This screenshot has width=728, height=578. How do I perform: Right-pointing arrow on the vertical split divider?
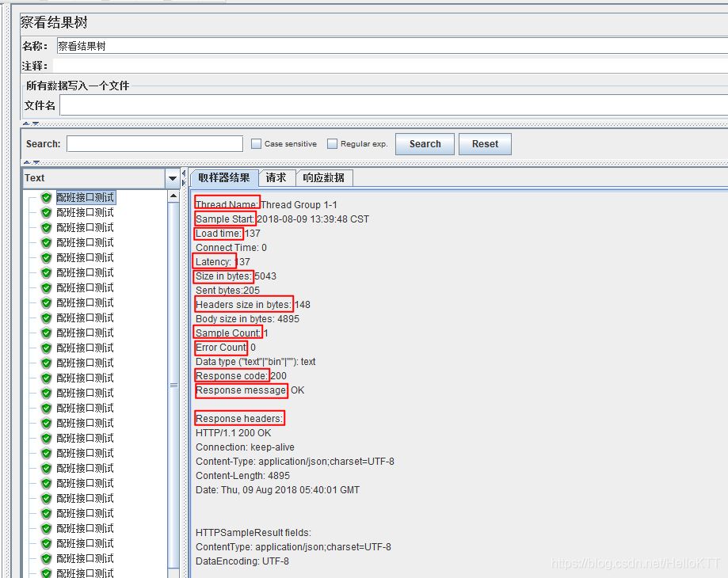click(x=184, y=182)
